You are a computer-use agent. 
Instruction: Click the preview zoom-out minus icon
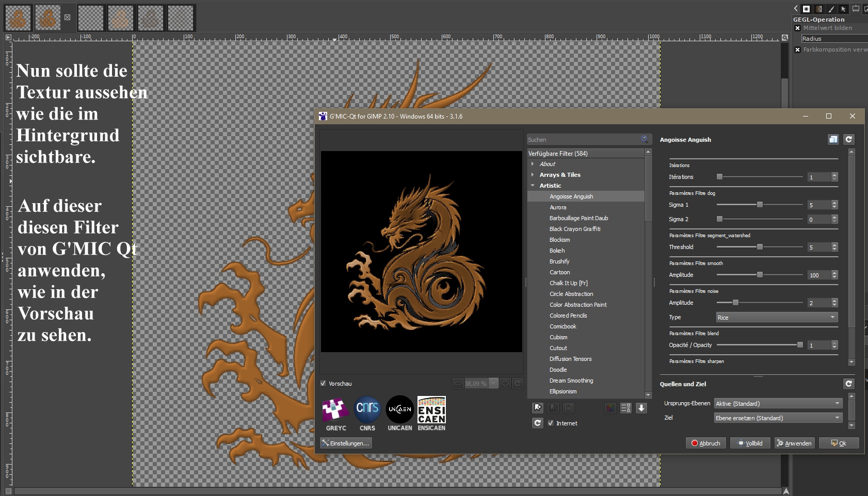pos(458,383)
